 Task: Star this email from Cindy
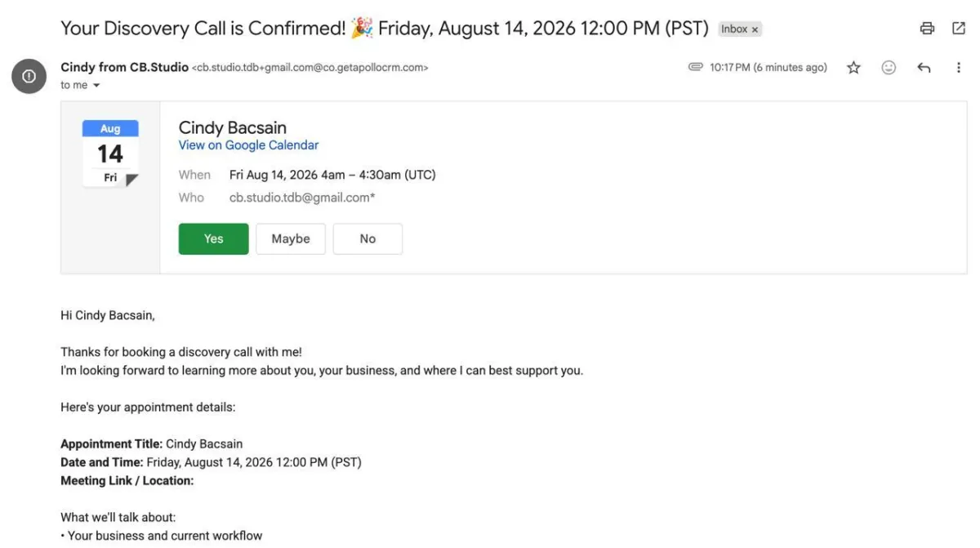853,68
